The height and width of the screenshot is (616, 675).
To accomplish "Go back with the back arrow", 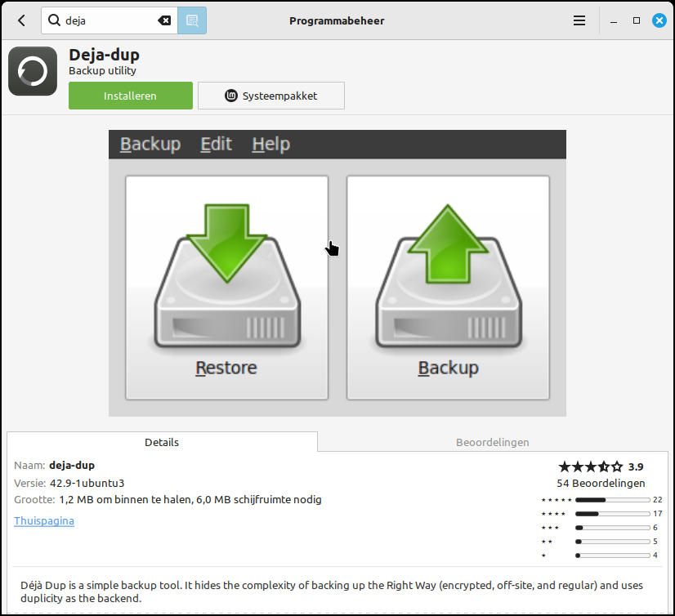I will coord(21,20).
